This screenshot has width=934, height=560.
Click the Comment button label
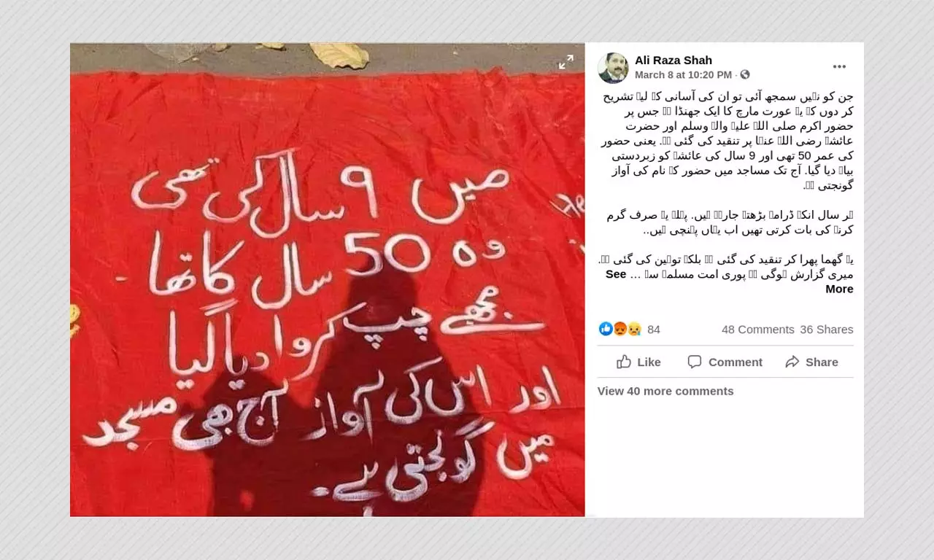click(735, 362)
